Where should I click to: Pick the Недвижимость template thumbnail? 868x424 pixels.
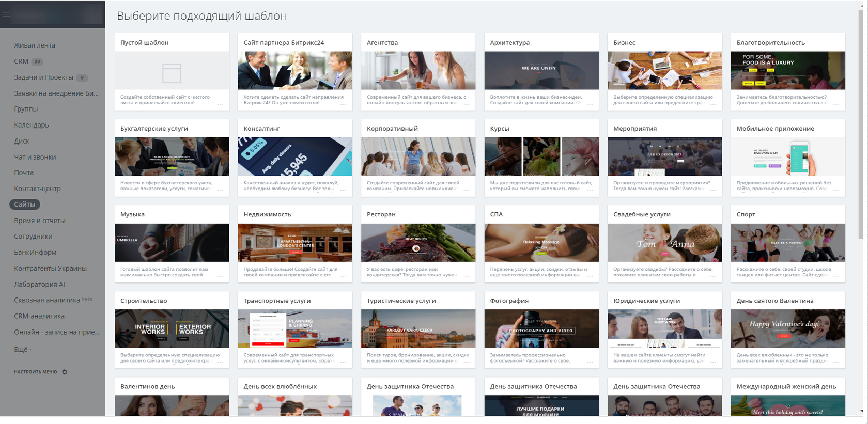pyautogui.click(x=295, y=242)
